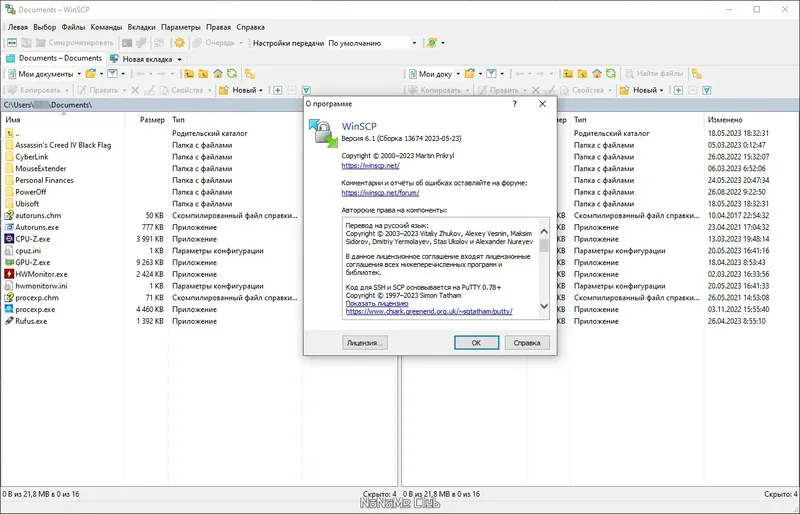The width and height of the screenshot is (800, 514).
Task: Expand the right panel 'Мои доку' drive dropdown
Action: pos(458,74)
